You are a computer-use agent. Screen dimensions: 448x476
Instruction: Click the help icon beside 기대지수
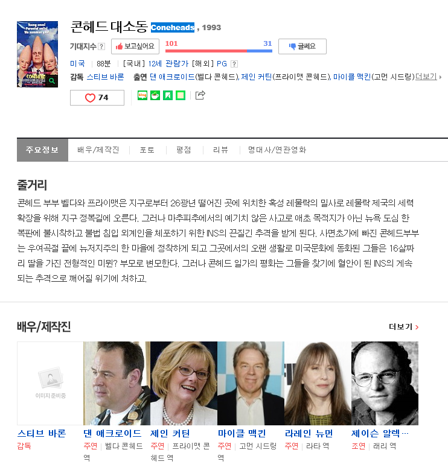pos(101,46)
